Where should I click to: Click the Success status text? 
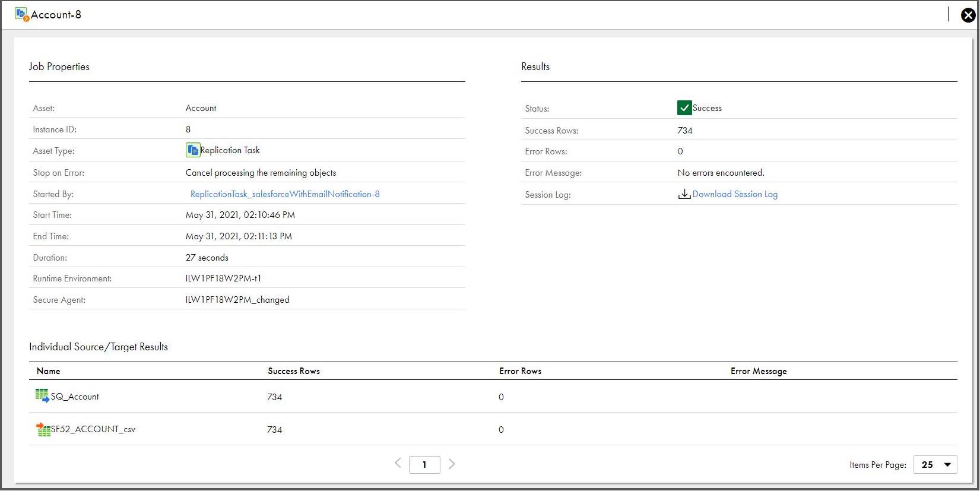(707, 108)
